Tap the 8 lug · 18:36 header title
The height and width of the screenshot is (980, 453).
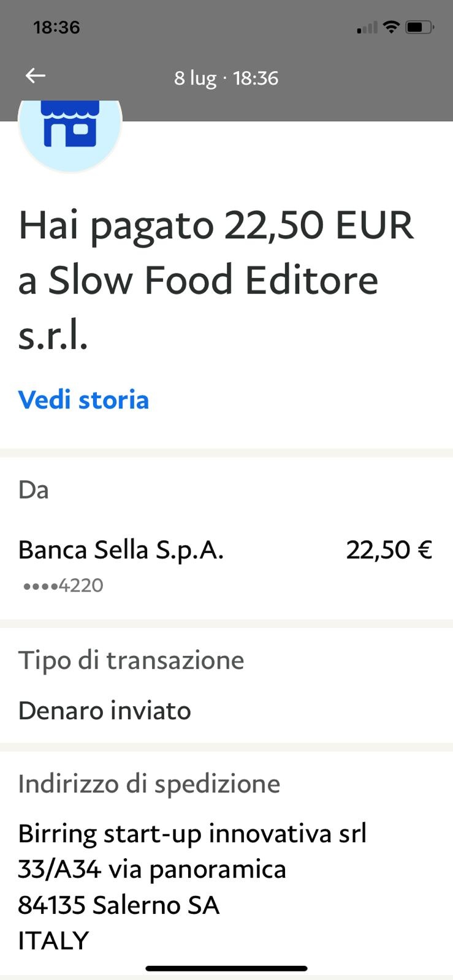tap(226, 78)
